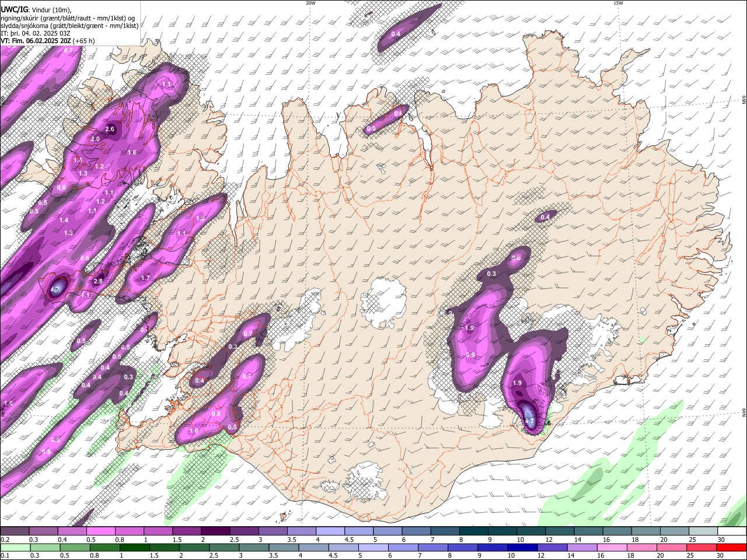Click the '20W' longitude label

310,3
